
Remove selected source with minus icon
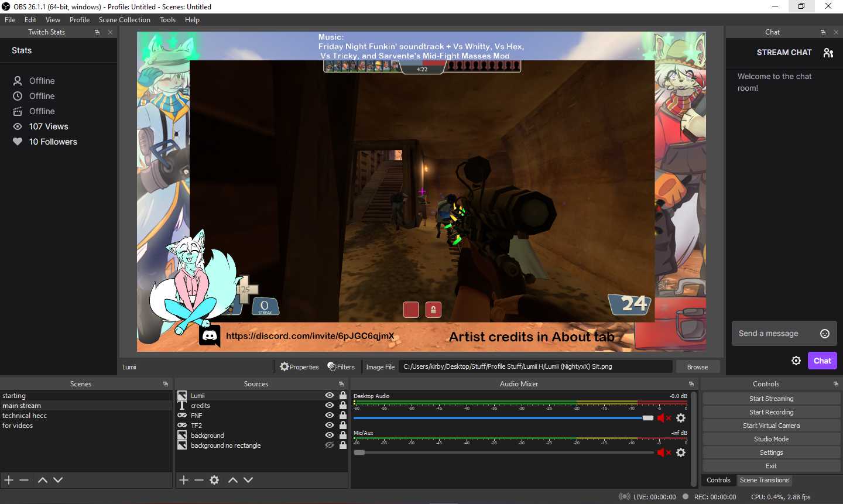pyautogui.click(x=199, y=480)
